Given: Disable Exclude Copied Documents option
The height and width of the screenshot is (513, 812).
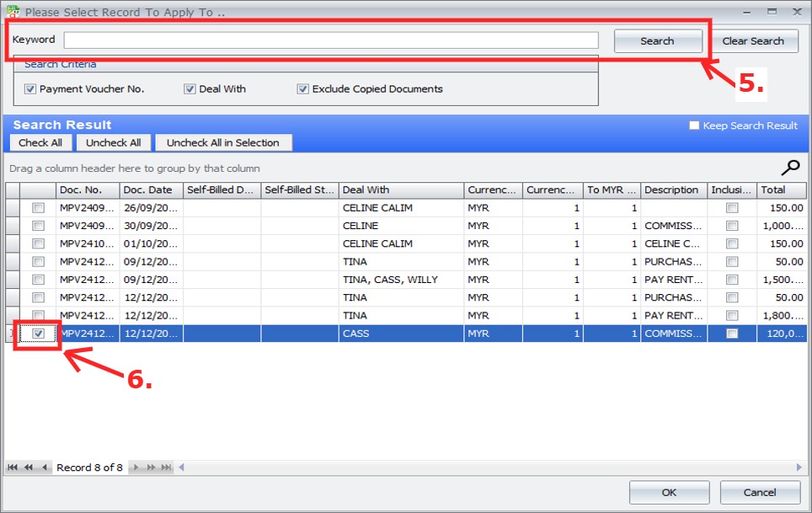Looking at the screenshot, I should 302,89.
